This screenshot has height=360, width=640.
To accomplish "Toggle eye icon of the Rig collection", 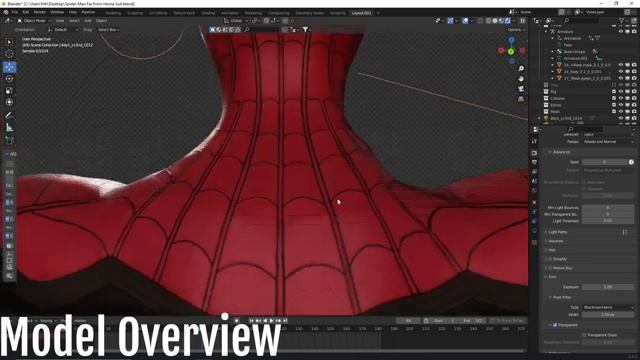I will click(x=621, y=92).
